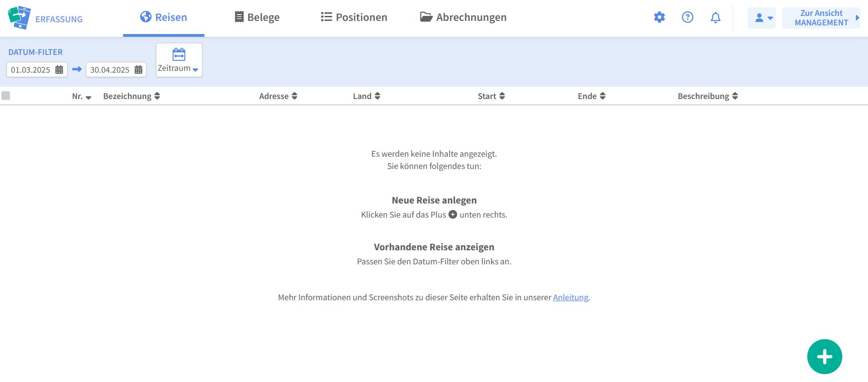Open settings via the gear icon

click(660, 17)
